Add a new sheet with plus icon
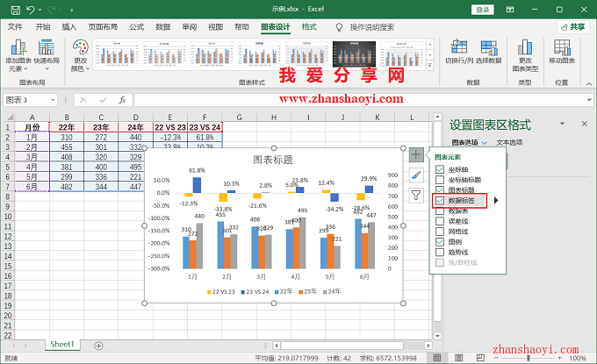Screen dimensions: 597x364 (x=98, y=346)
